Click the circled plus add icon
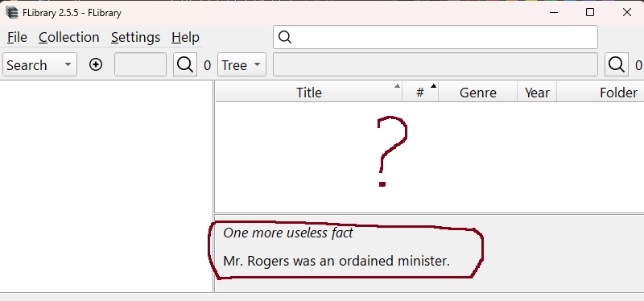644x301 pixels. click(x=96, y=65)
